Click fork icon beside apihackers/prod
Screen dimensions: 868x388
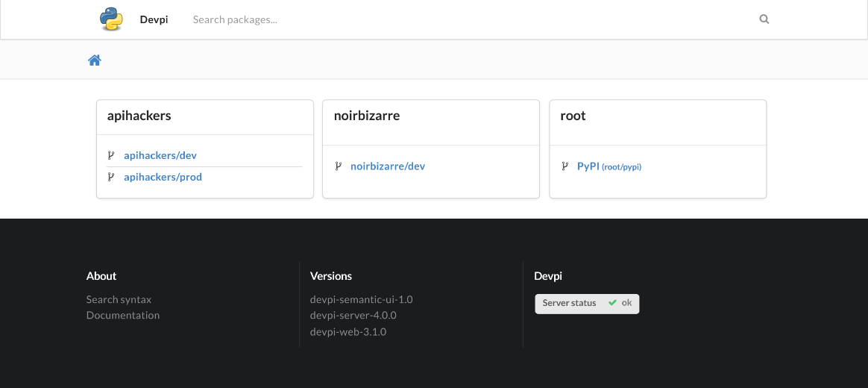tap(110, 177)
